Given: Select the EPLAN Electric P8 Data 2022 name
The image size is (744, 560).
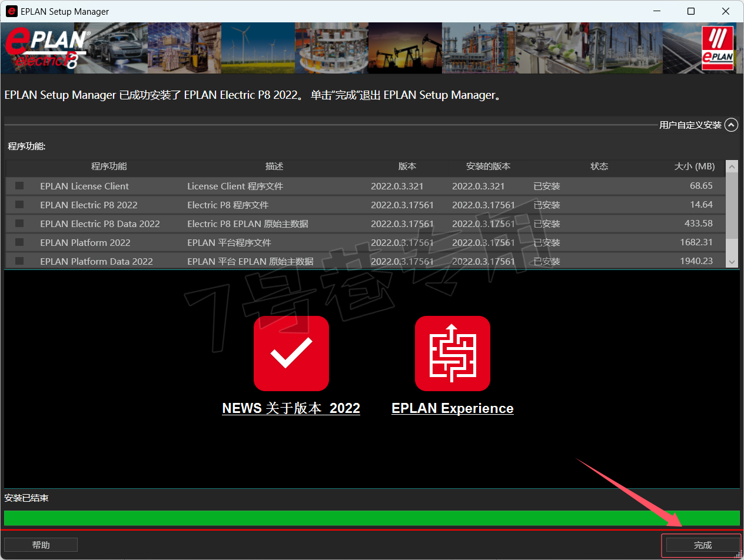Looking at the screenshot, I should point(100,224).
